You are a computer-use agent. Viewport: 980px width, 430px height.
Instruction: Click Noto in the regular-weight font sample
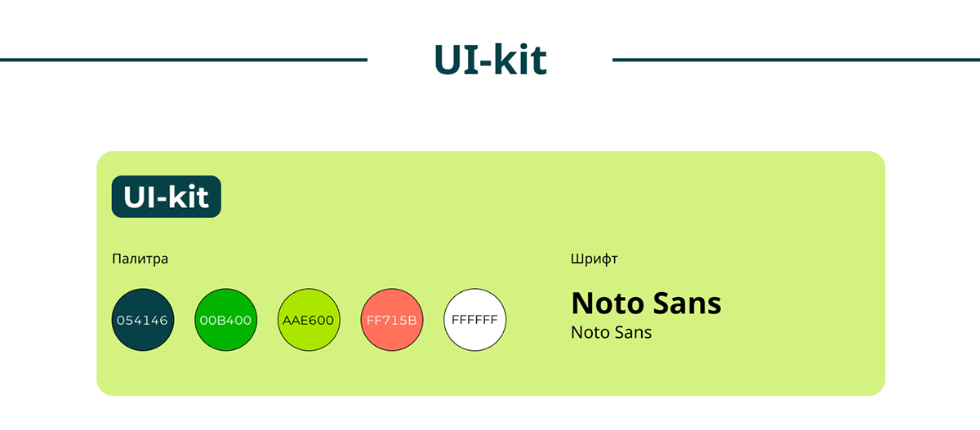coord(589,333)
